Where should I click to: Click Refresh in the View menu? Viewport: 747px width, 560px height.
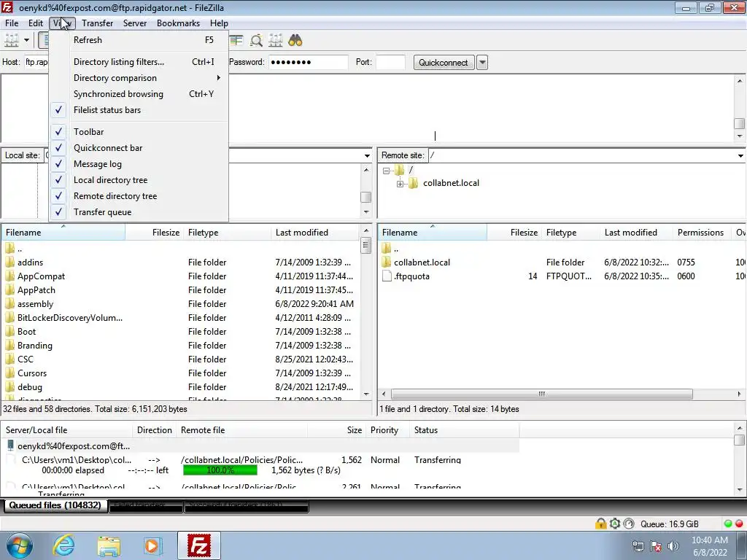click(x=139, y=40)
